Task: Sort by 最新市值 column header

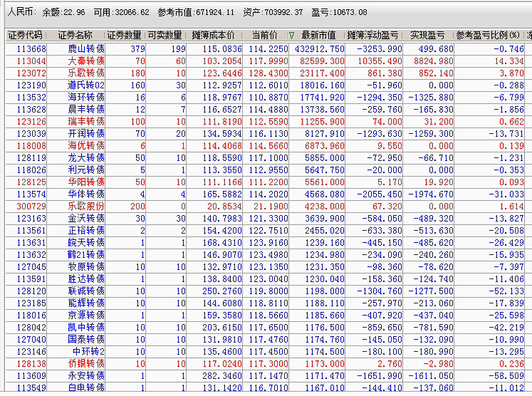Action: coord(318,36)
